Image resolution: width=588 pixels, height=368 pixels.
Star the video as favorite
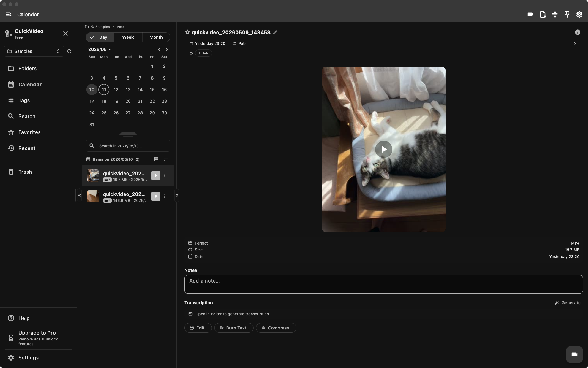tap(187, 32)
